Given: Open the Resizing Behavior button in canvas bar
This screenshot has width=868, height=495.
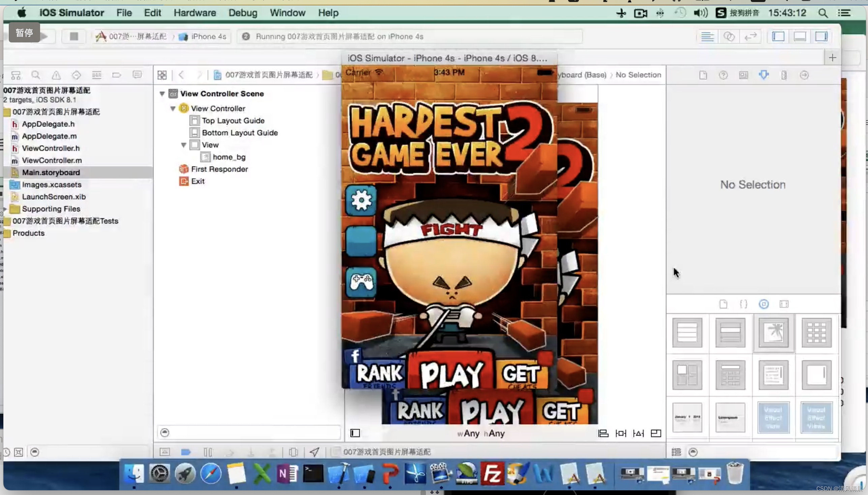Looking at the screenshot, I should 656,433.
